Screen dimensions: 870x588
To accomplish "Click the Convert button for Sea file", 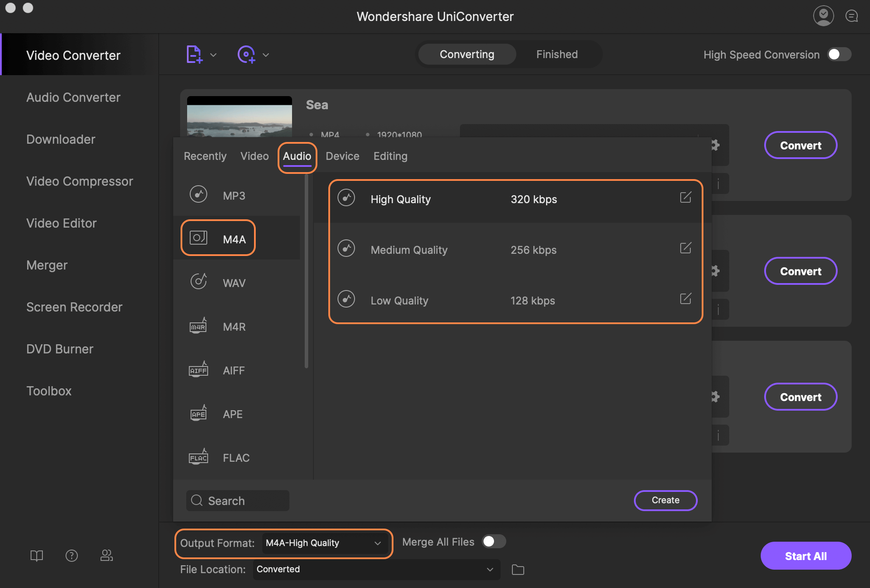I will coord(800,144).
